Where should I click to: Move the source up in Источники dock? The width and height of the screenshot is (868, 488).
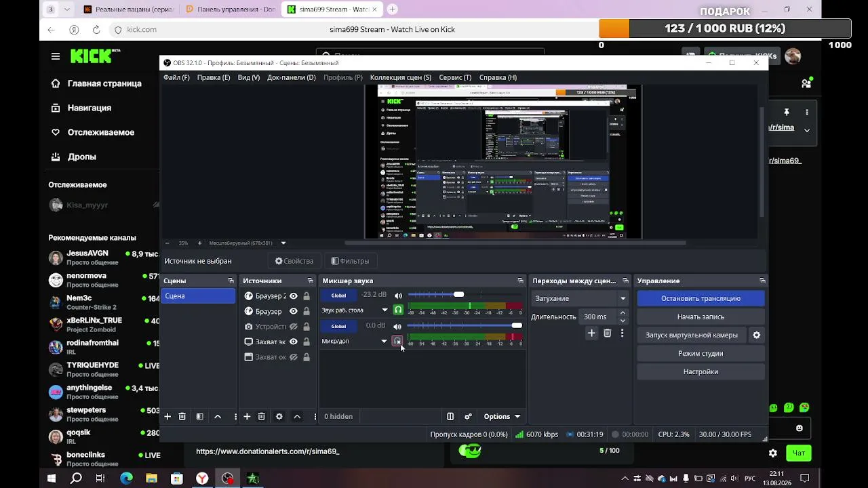point(297,416)
